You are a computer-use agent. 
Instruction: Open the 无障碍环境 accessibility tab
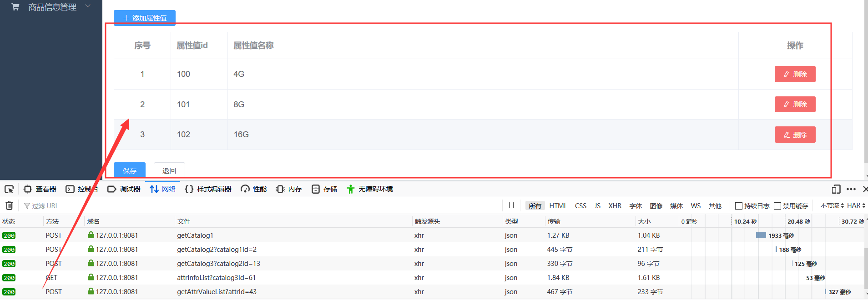370,189
